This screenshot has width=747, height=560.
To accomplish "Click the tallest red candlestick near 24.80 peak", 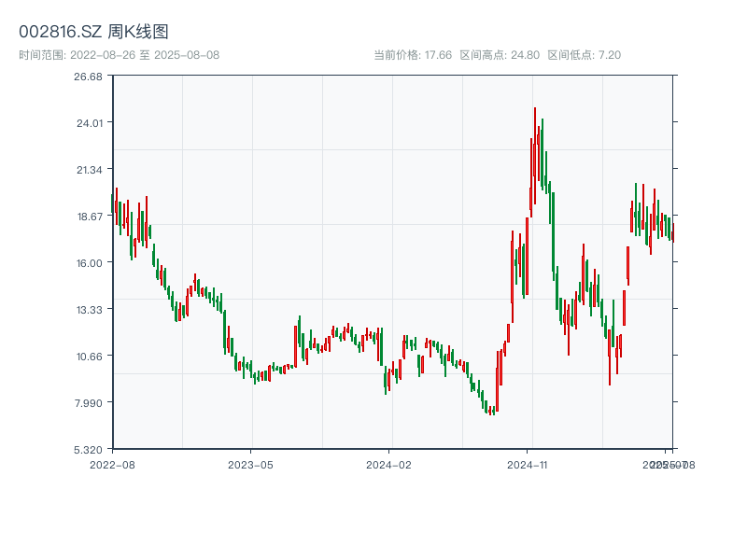I will [x=535, y=156].
